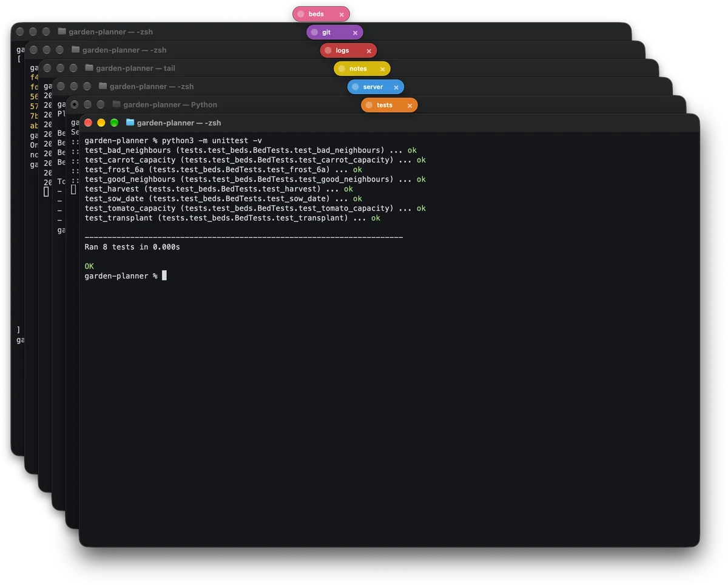This screenshot has width=728, height=585.
Task: Click the orange dot on the tests tag
Action: coord(369,105)
